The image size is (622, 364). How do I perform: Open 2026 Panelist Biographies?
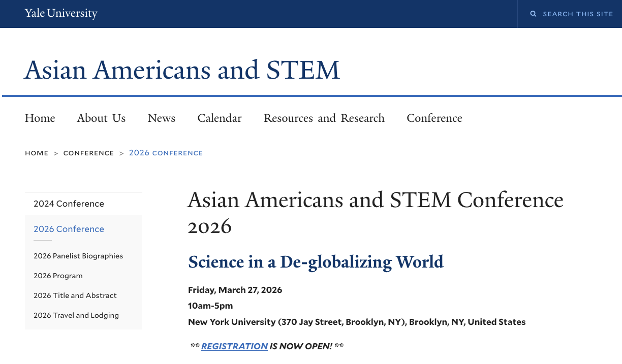click(78, 256)
